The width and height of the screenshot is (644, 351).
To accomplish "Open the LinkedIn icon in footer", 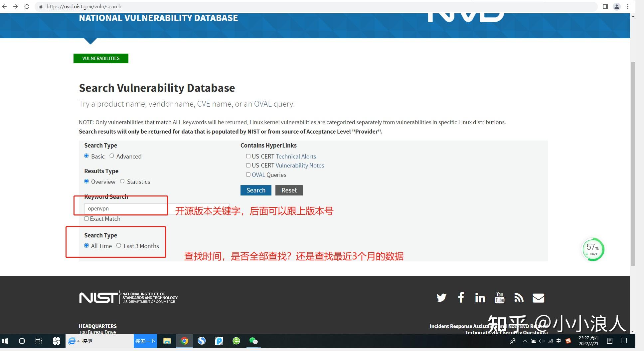I will tap(480, 297).
